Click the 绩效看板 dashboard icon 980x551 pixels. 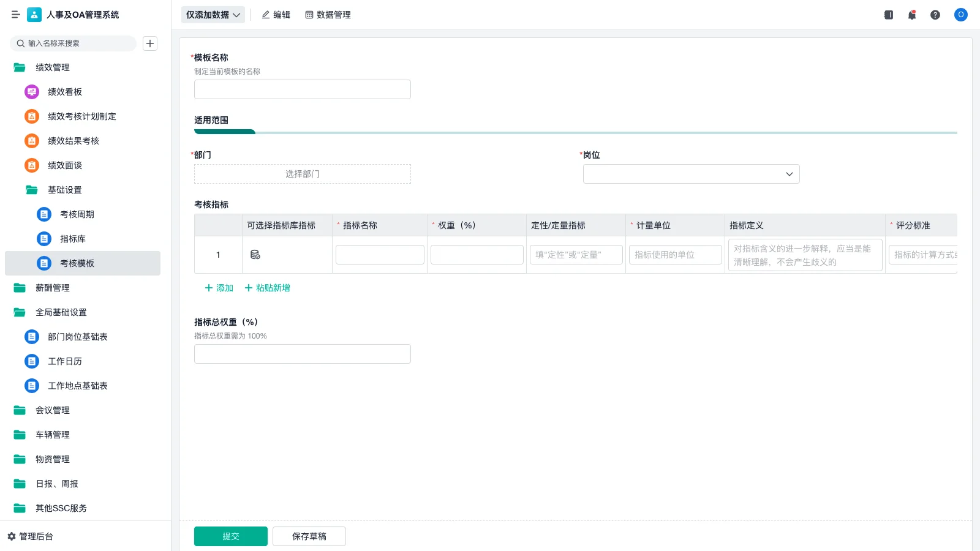(31, 92)
